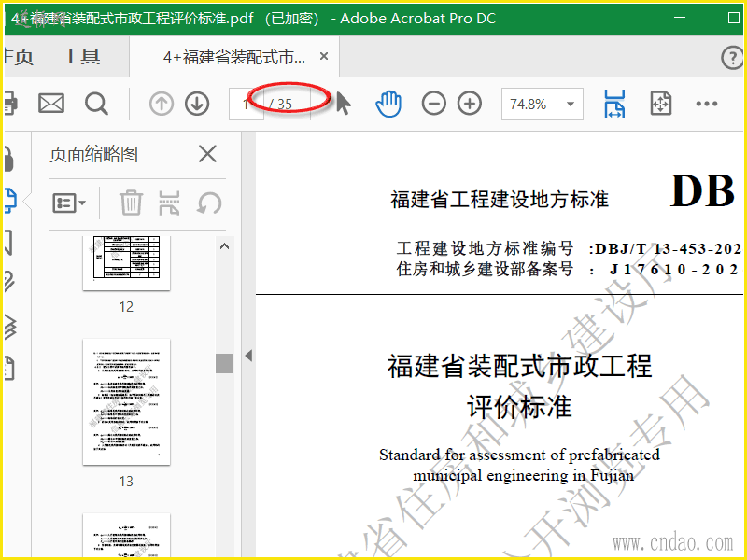Minimize the Acrobat window
The height and width of the screenshot is (560, 747).
[x=680, y=18]
